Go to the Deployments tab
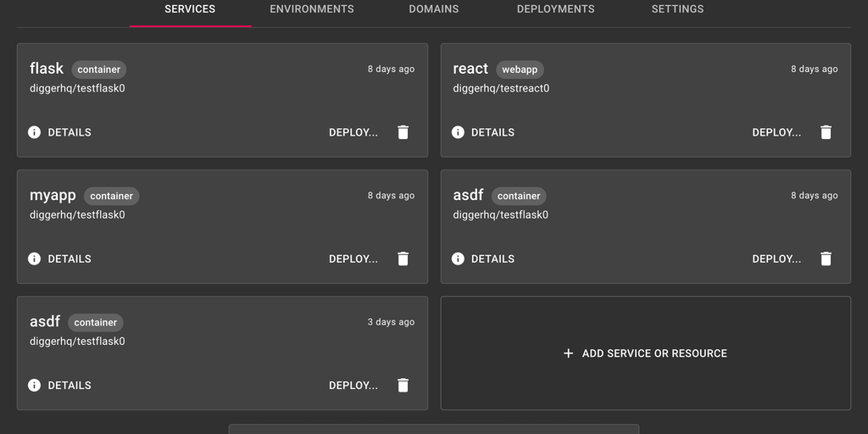Viewport: 868px width, 434px height. (x=555, y=9)
